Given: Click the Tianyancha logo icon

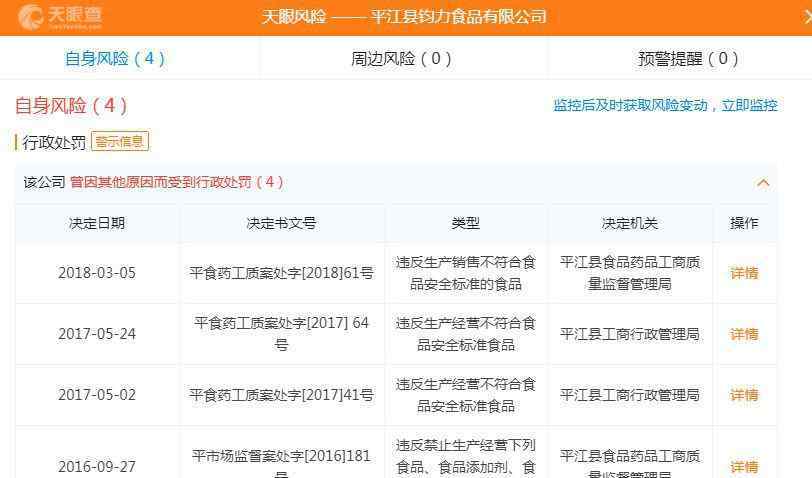Looking at the screenshot, I should (30, 17).
